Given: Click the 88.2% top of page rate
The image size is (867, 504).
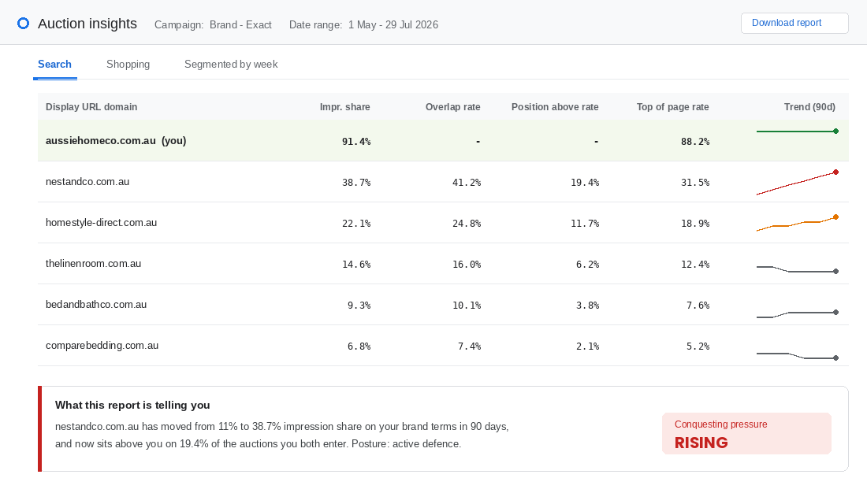Looking at the screenshot, I should (695, 142).
